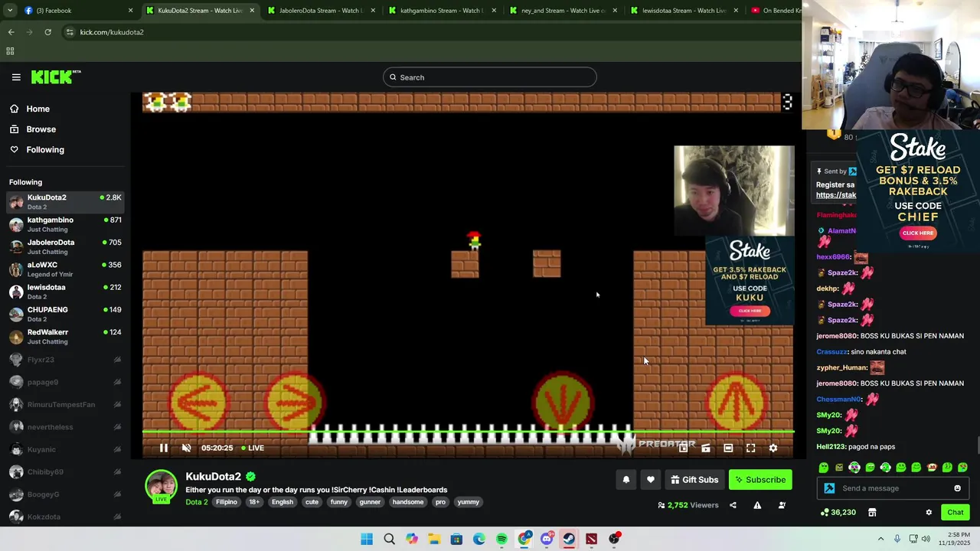Open lewisdotaa channel from Following list

tap(65, 292)
